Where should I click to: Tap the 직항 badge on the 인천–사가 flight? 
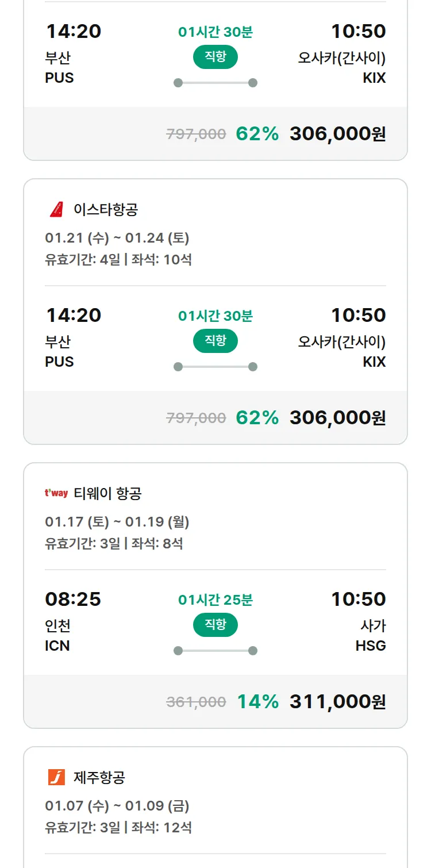(x=215, y=625)
